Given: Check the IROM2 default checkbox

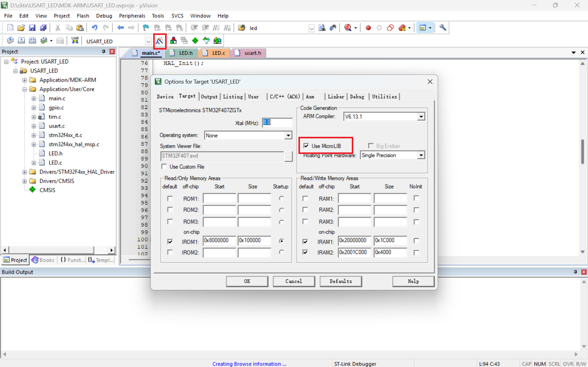Looking at the screenshot, I should click(x=170, y=252).
